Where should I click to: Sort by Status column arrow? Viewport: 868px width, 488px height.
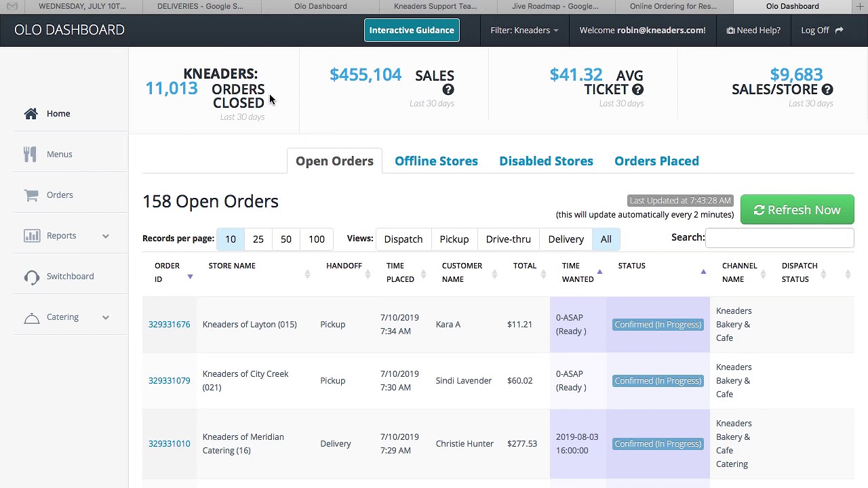pos(703,272)
